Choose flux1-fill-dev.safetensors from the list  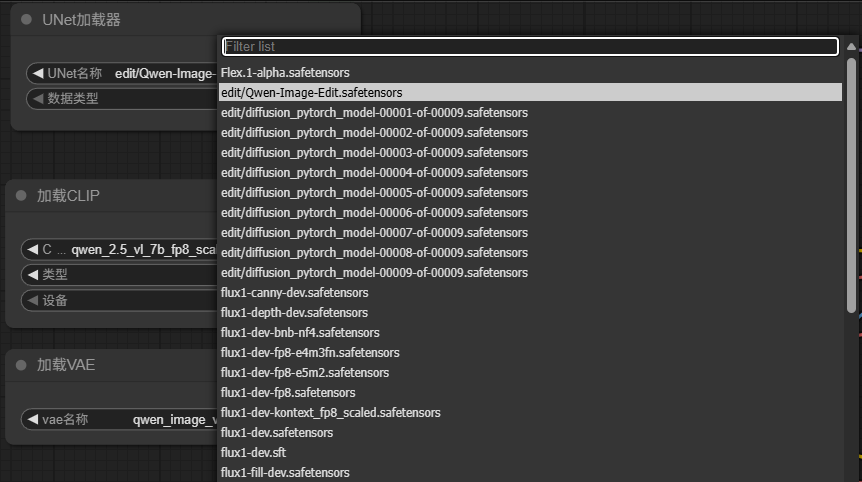(x=285, y=472)
